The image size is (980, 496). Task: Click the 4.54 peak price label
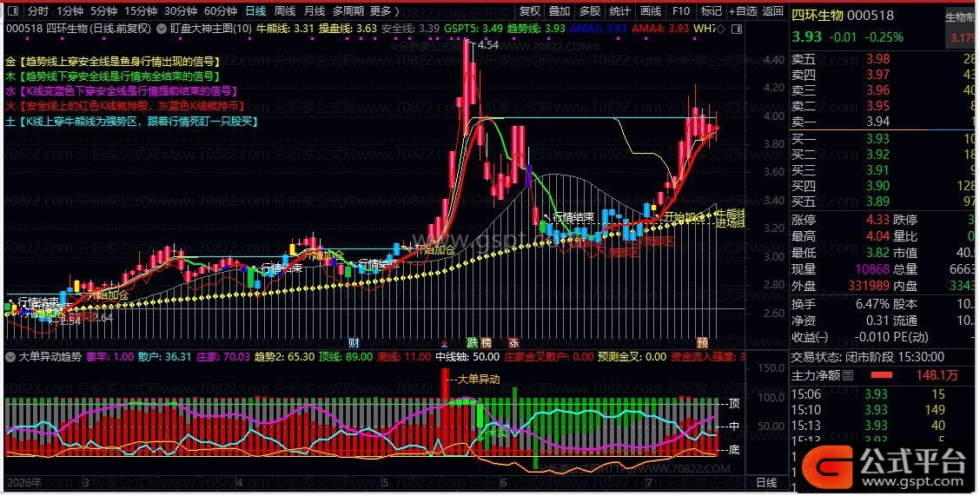[x=488, y=45]
